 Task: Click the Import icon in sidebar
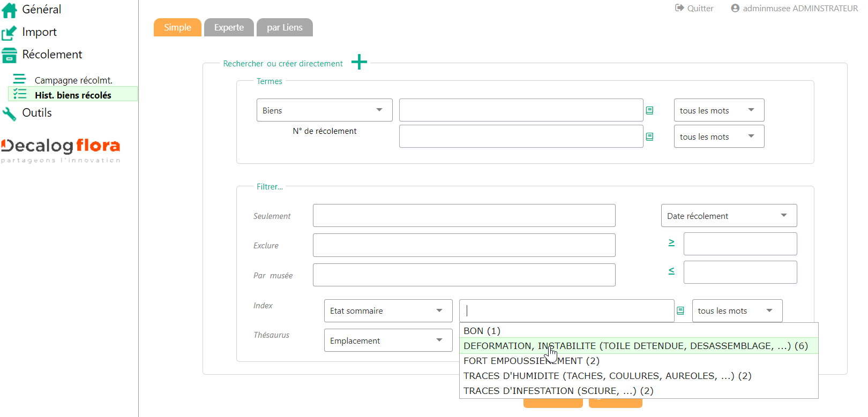coord(9,33)
